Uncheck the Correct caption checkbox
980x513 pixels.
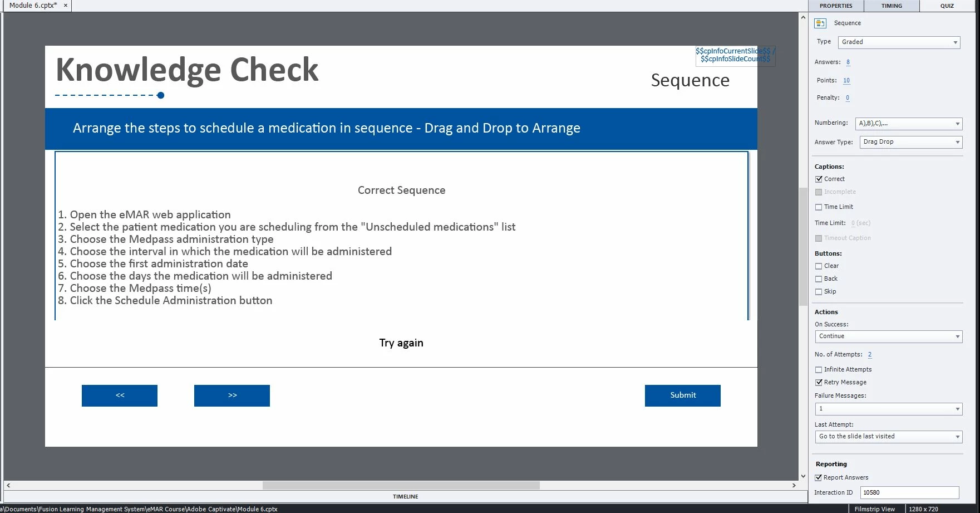(819, 179)
